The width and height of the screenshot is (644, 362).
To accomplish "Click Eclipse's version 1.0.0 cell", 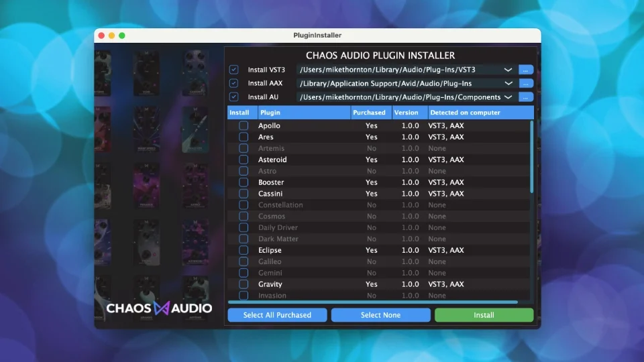I will point(411,250).
